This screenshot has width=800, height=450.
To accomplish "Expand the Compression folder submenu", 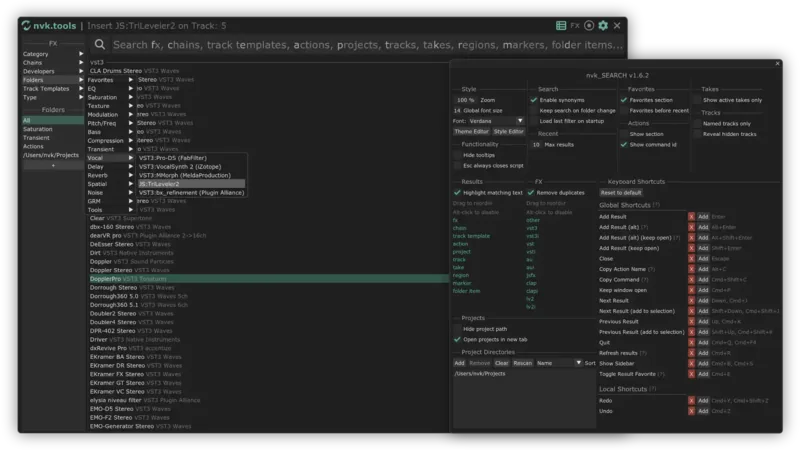I will (110, 140).
